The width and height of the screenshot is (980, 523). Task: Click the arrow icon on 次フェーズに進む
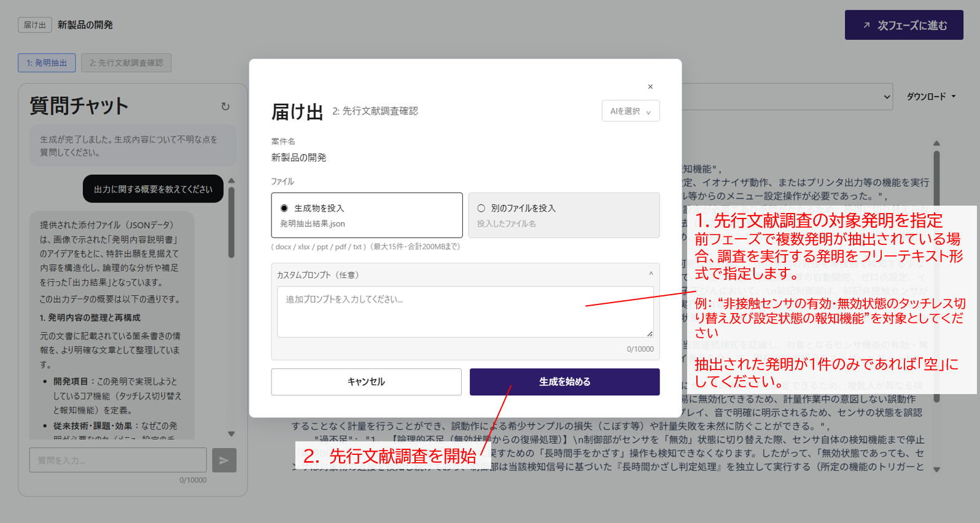866,25
